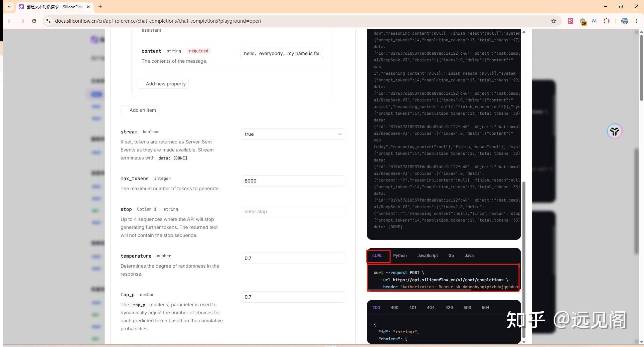This screenshot has height=347, width=644.
Task: Bookmark this page with the star icon
Action: [554, 21]
